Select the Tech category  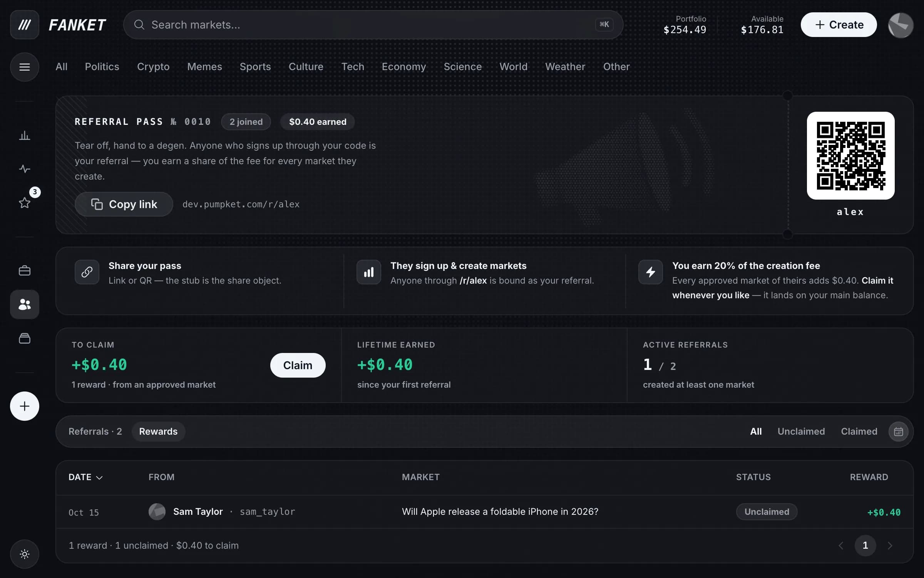click(353, 67)
